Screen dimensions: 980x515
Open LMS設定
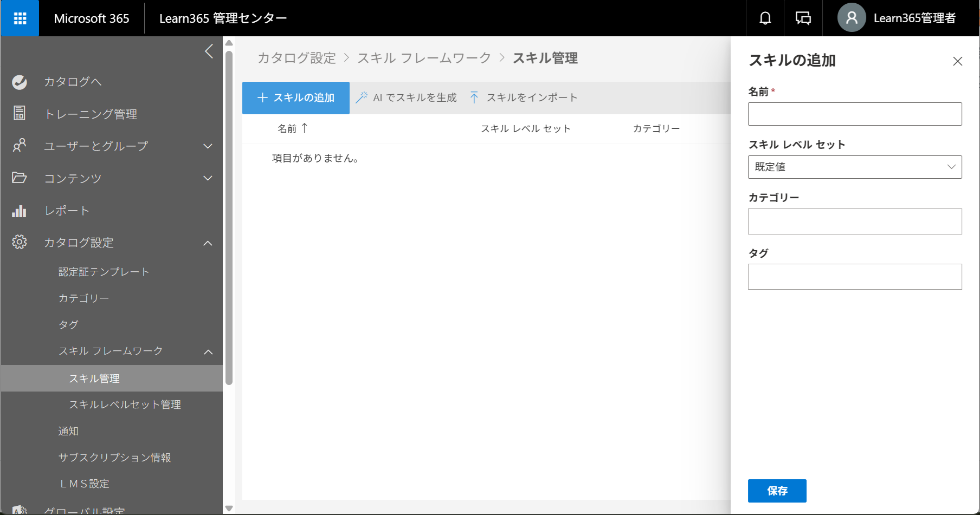coord(85,484)
